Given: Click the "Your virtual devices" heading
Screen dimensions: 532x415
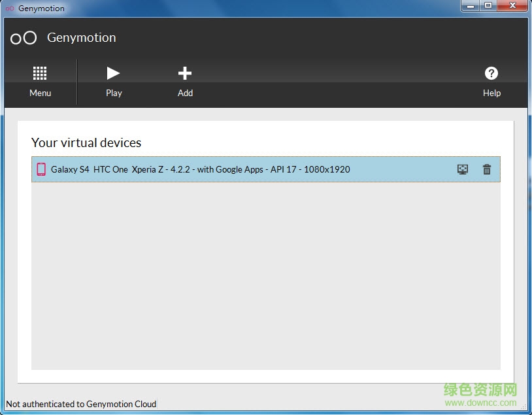Looking at the screenshot, I should click(x=86, y=143).
